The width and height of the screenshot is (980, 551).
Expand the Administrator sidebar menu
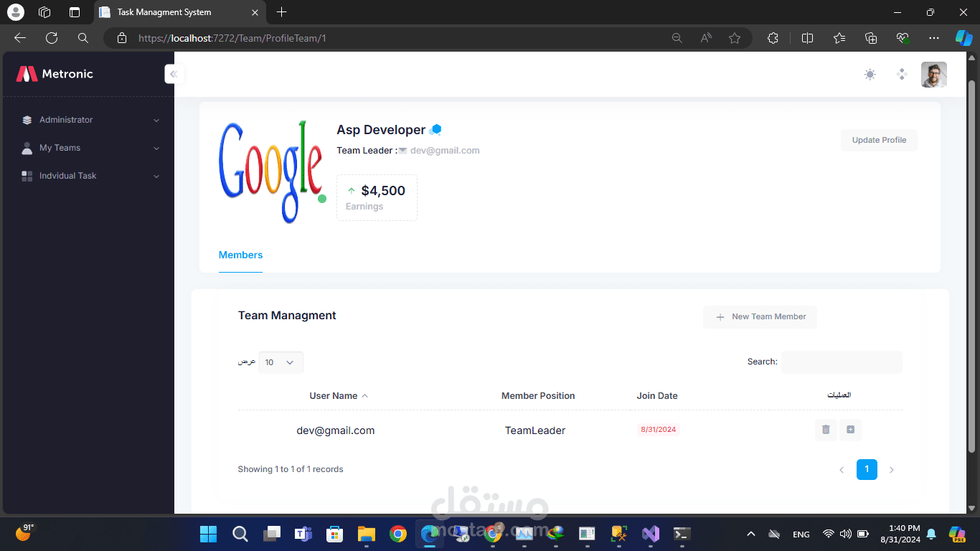point(90,120)
